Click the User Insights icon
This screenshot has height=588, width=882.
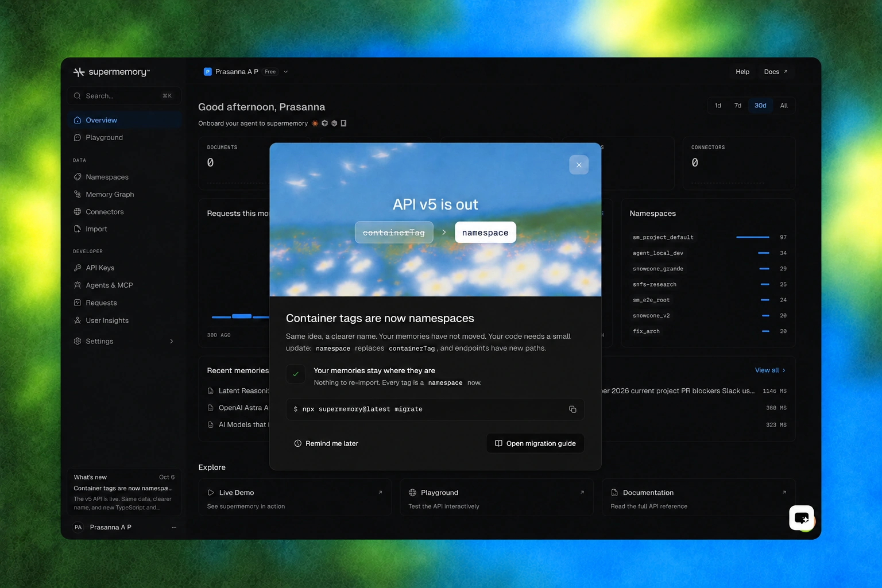click(x=78, y=320)
